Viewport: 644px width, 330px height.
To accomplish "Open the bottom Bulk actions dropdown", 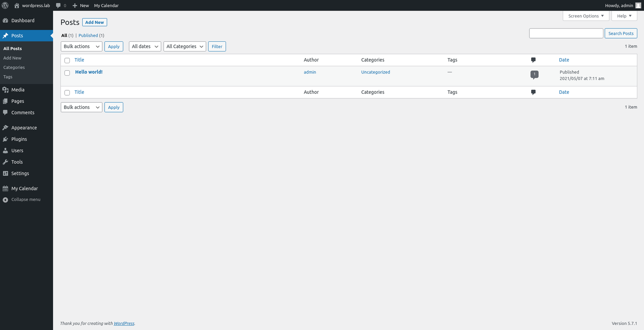I will point(82,107).
